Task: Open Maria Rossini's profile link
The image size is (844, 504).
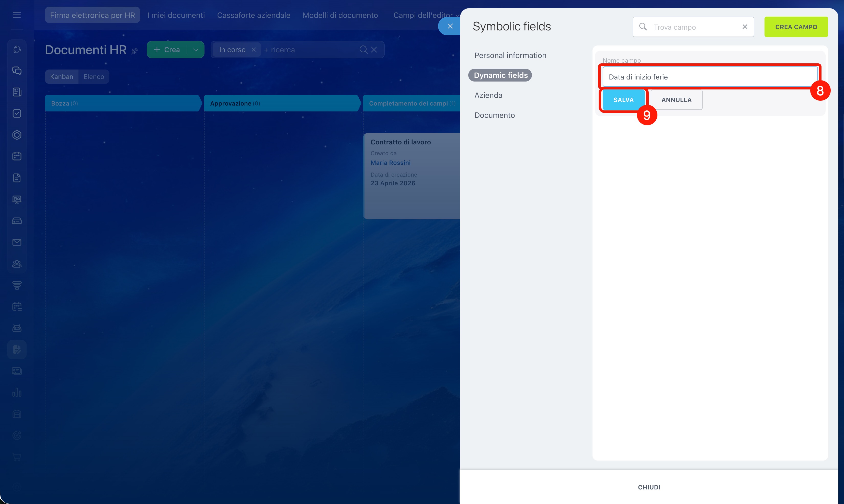Action: click(x=390, y=163)
